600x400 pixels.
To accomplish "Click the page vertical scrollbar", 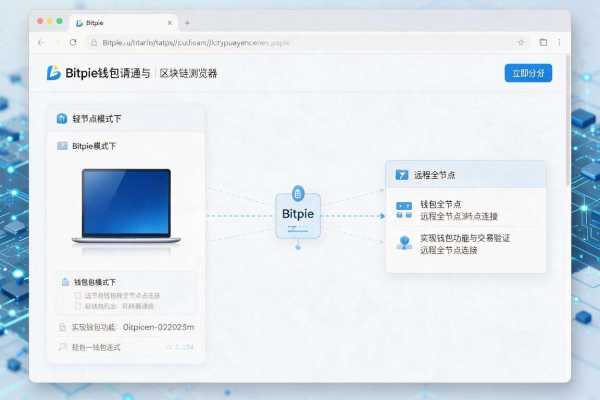I will click(568, 121).
